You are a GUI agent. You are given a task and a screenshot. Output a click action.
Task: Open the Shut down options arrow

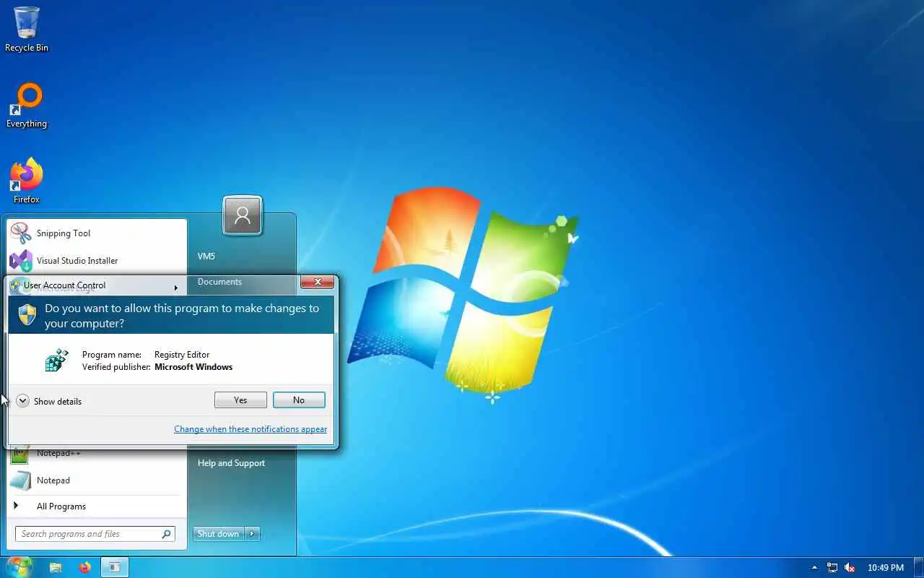click(252, 534)
